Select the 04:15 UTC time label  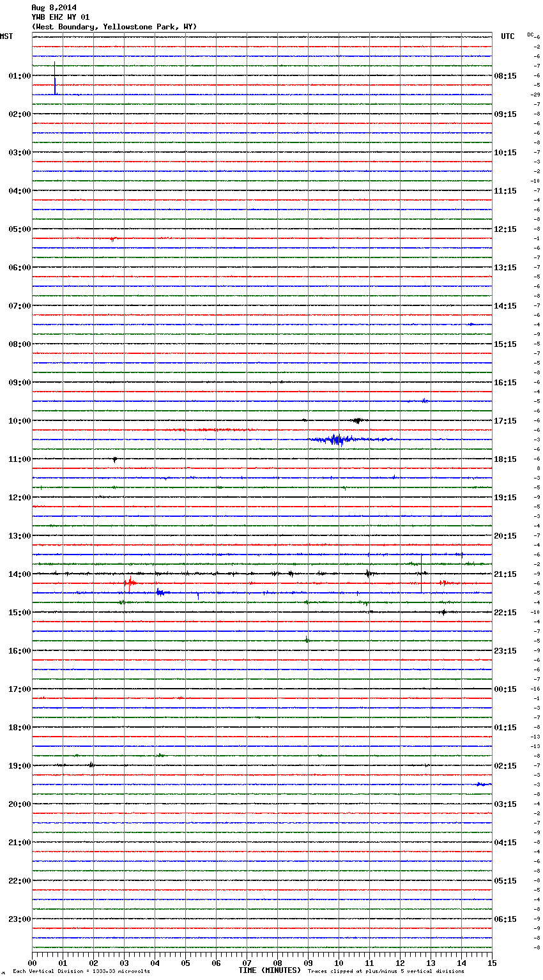click(505, 843)
